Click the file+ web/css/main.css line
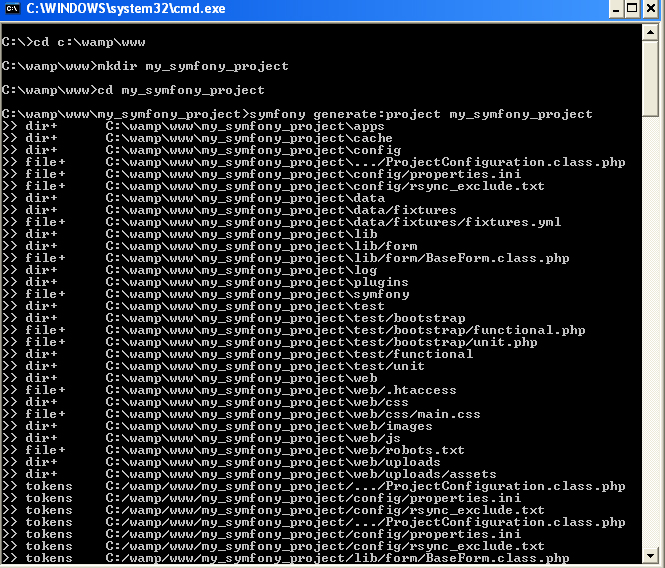Screen dimensions: 665x568 pyautogui.click(x=241, y=414)
